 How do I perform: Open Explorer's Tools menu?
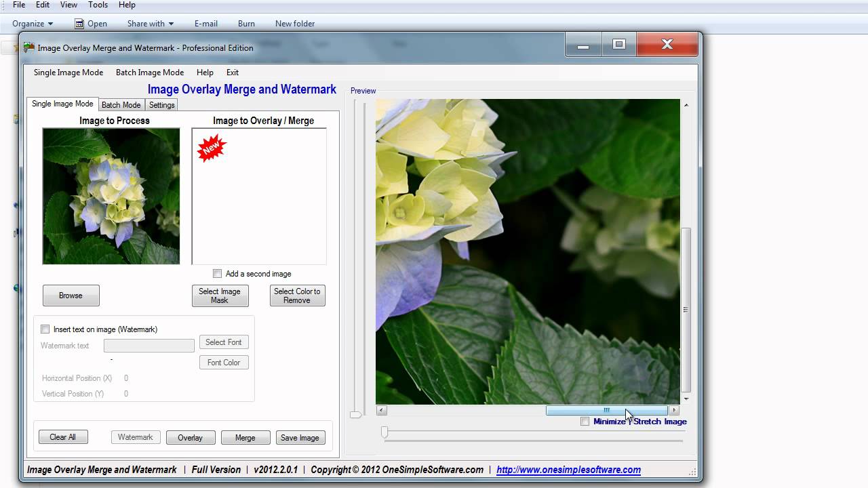click(x=98, y=5)
